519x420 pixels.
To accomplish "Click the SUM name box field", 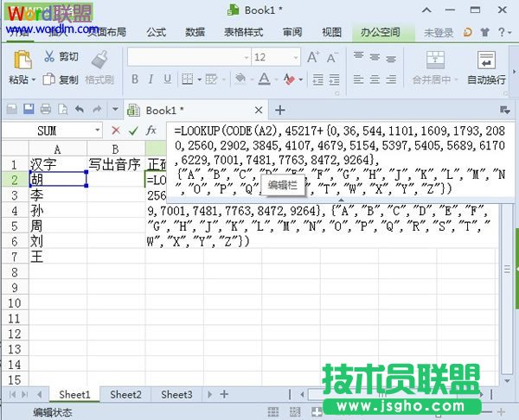I will pos(48,130).
